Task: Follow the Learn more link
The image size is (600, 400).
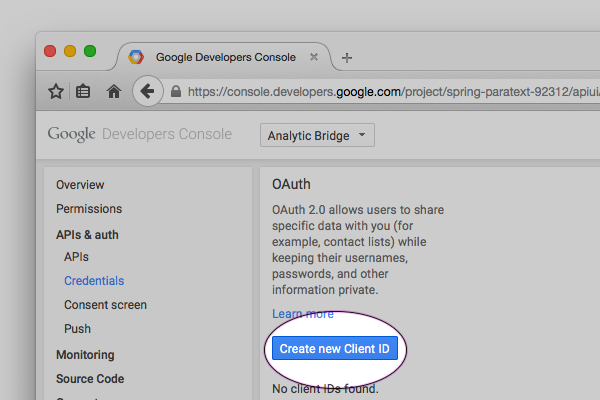Action: pos(303,314)
